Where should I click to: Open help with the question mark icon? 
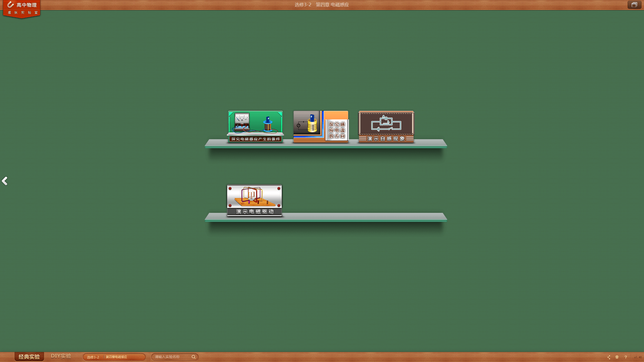pos(626,357)
